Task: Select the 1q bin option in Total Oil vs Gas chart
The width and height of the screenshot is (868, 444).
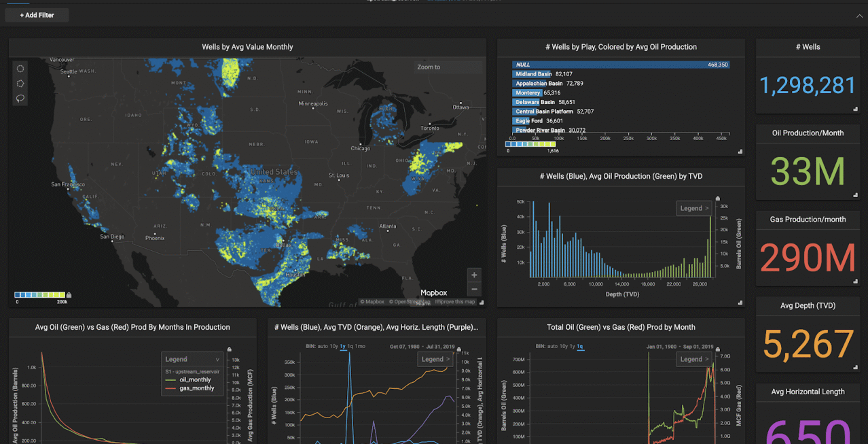Action: coord(579,347)
